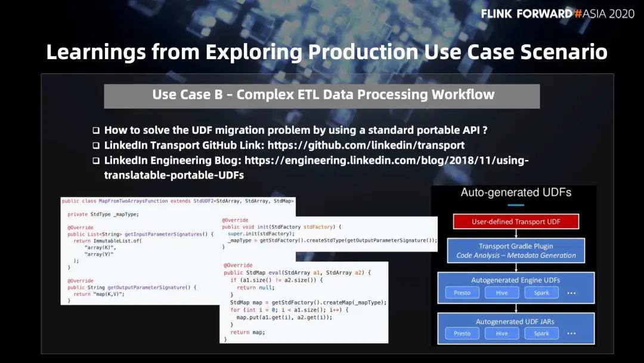Click the @Override above the init method

(x=236, y=220)
